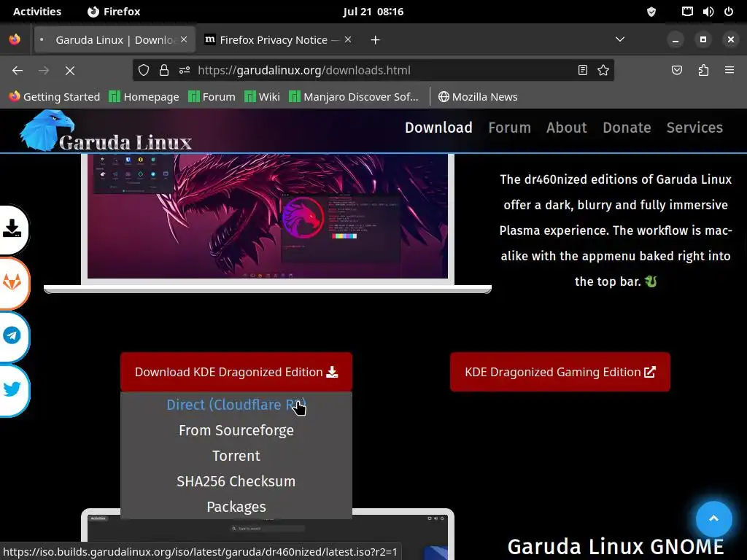Click the power icon in top bar
The image size is (747, 560).
(x=729, y=12)
